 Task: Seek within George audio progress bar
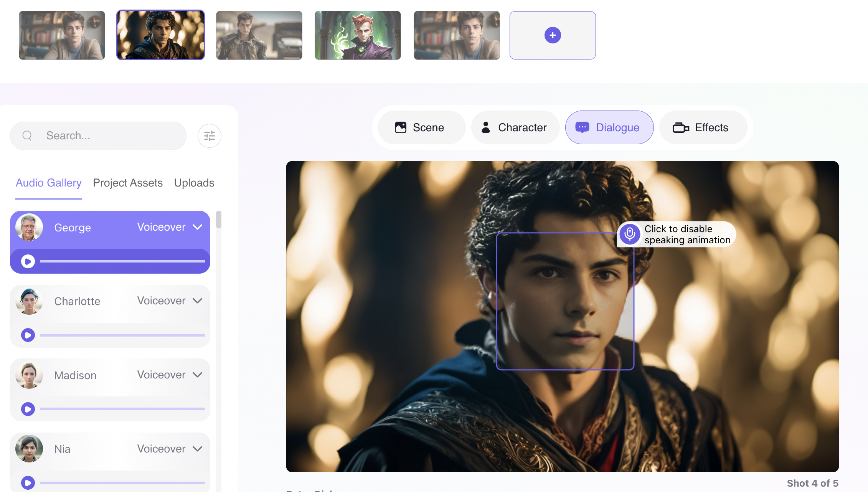(123, 261)
